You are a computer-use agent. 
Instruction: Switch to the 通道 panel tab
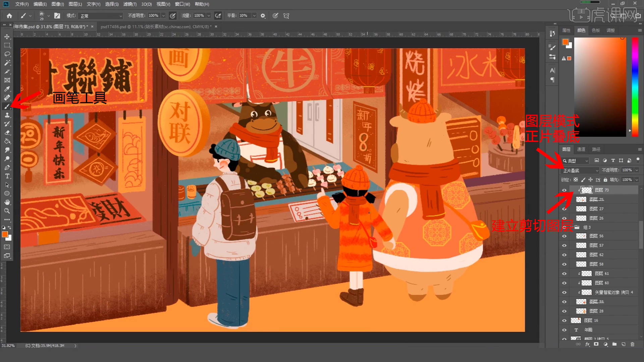tap(581, 149)
